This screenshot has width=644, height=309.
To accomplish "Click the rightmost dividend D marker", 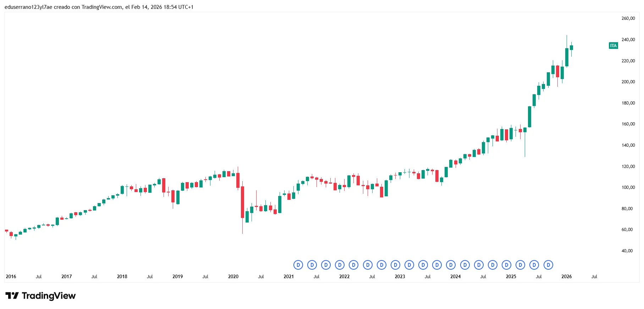I will coord(548,265).
